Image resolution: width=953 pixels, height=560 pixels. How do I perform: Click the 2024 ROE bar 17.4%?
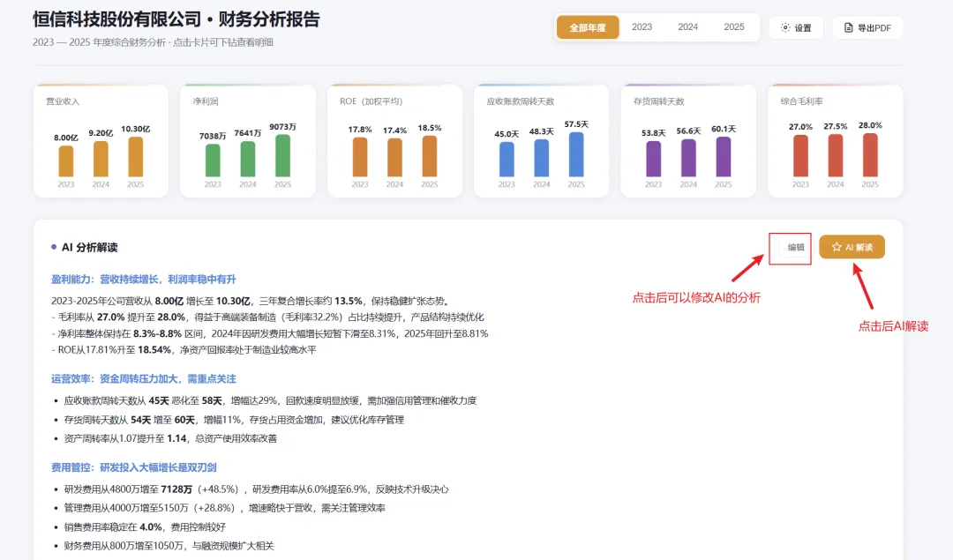(395, 157)
